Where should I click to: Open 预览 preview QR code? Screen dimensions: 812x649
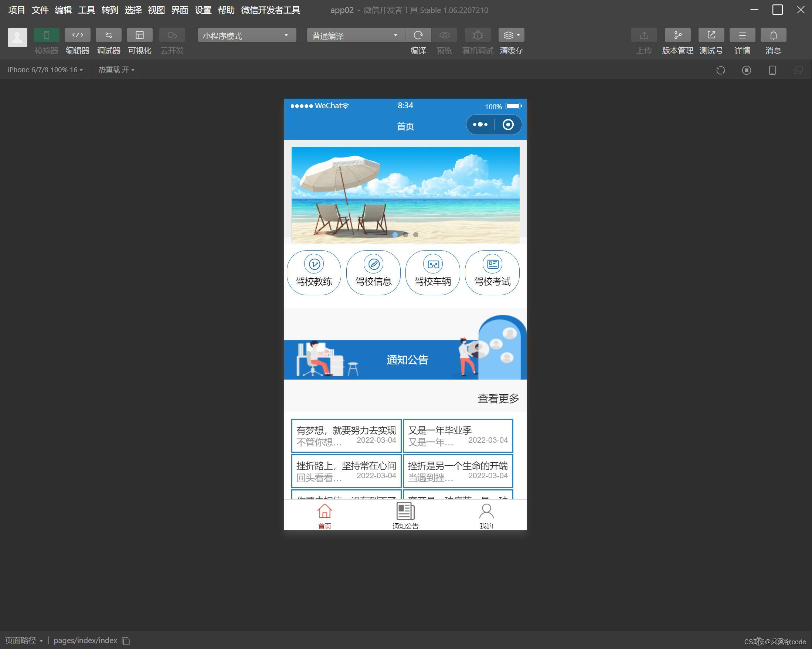444,35
